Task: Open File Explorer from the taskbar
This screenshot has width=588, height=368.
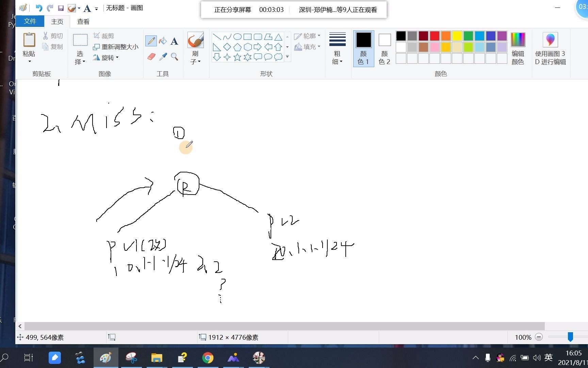Action: pyautogui.click(x=157, y=358)
